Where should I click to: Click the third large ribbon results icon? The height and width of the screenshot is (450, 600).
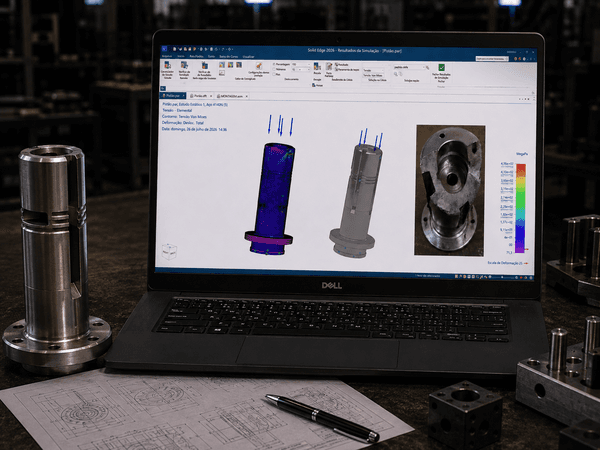click(205, 65)
